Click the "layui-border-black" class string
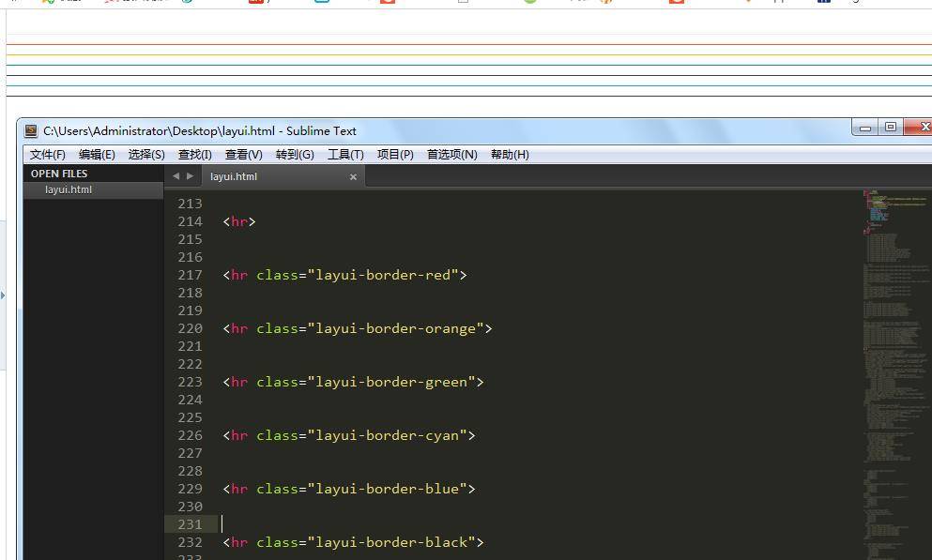This screenshot has height=560, width=932. pyautogui.click(x=391, y=542)
